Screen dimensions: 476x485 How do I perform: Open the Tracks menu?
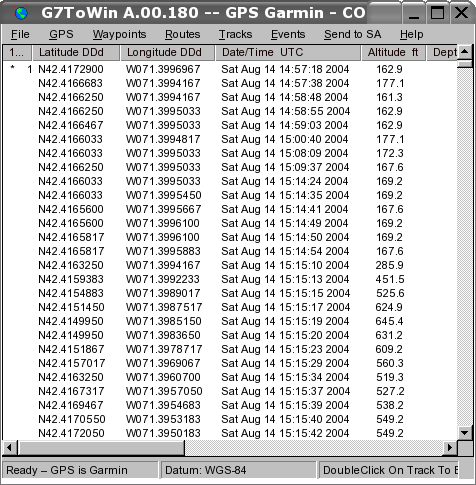(x=235, y=34)
